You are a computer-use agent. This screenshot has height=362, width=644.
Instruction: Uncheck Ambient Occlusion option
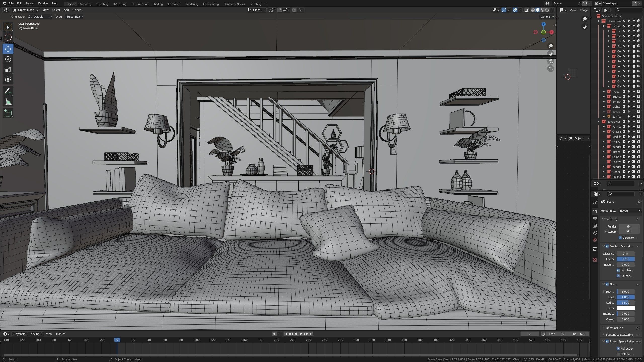(x=607, y=246)
